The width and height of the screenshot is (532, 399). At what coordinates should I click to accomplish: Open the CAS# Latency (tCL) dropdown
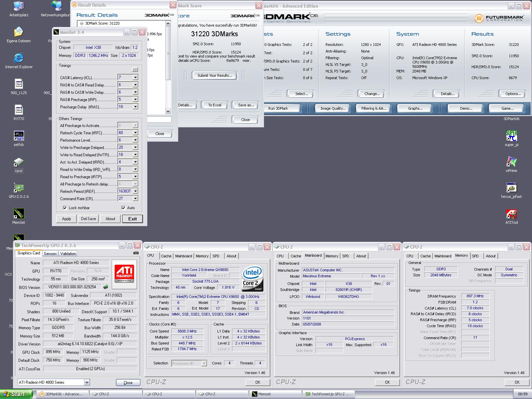click(x=135, y=77)
